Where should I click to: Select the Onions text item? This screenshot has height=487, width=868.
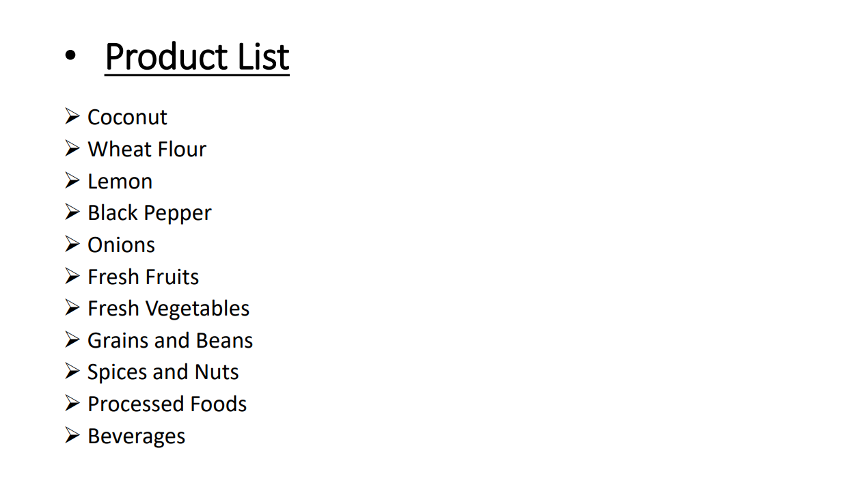coord(121,245)
